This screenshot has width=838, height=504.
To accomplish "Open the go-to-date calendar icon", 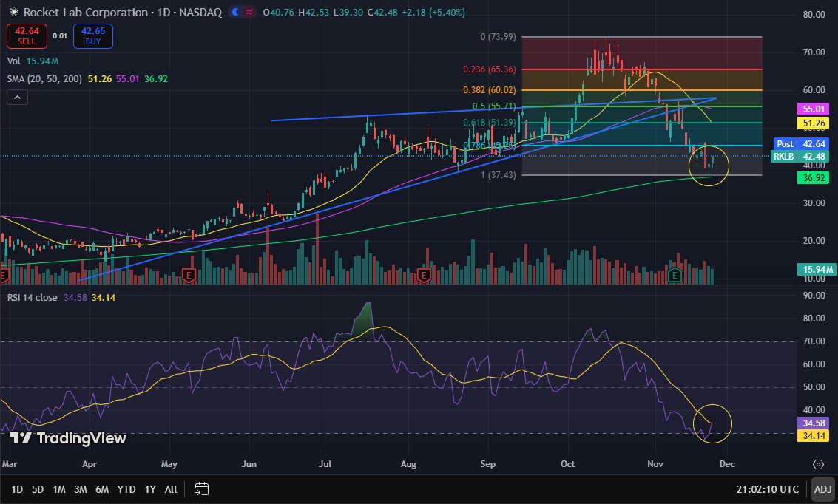I will [201, 488].
